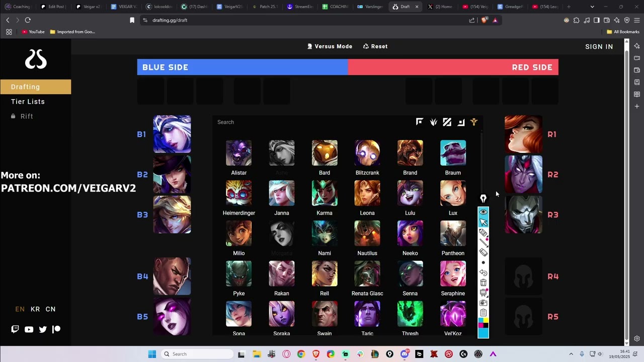Filter champions by the mid lane role icon
This screenshot has width=644, height=362.
click(447, 122)
